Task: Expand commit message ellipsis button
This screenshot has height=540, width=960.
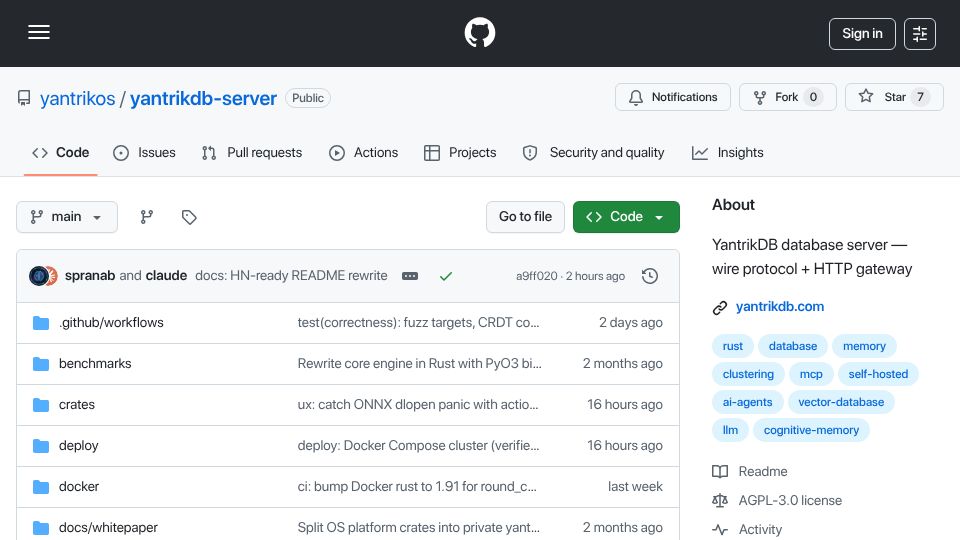Action: tap(410, 276)
